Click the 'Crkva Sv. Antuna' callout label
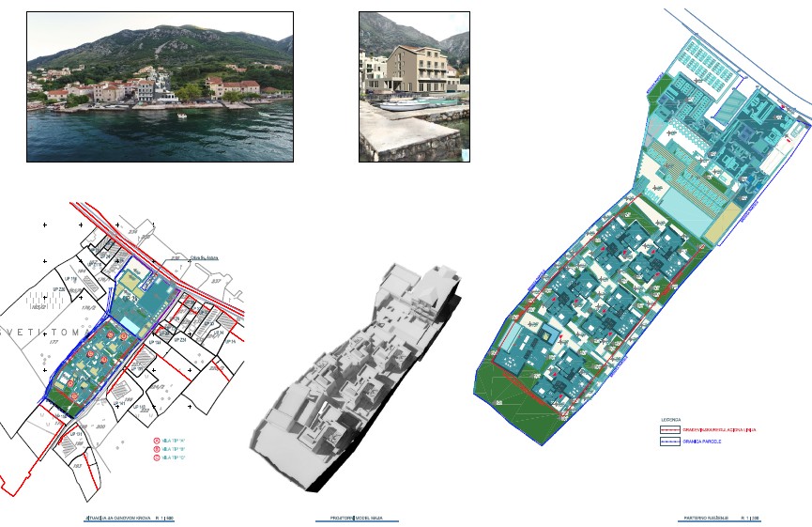This screenshot has height=527, width=812. [x=204, y=258]
